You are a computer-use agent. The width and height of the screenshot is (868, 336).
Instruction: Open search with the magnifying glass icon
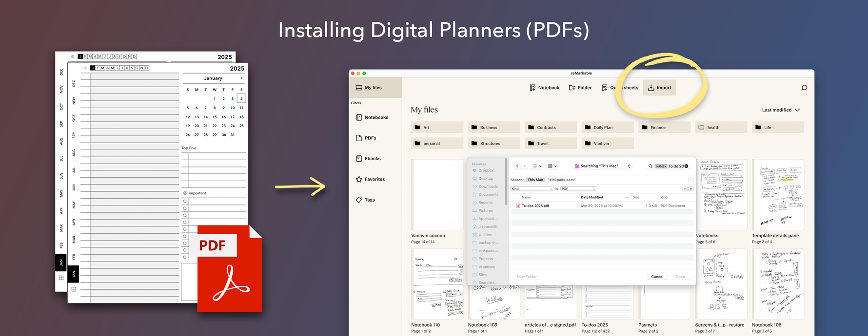(x=804, y=88)
